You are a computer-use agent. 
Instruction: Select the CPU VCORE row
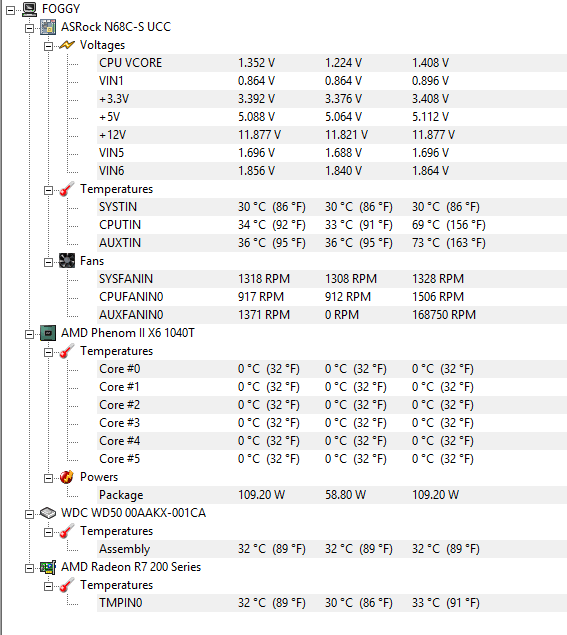point(332,63)
